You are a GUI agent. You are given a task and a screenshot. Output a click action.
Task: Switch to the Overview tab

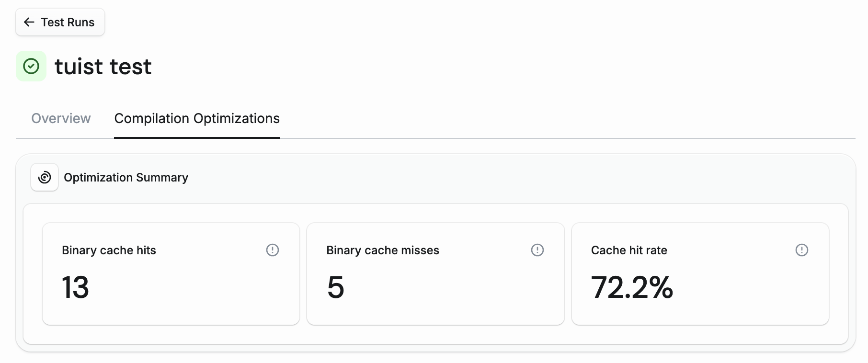[61, 118]
